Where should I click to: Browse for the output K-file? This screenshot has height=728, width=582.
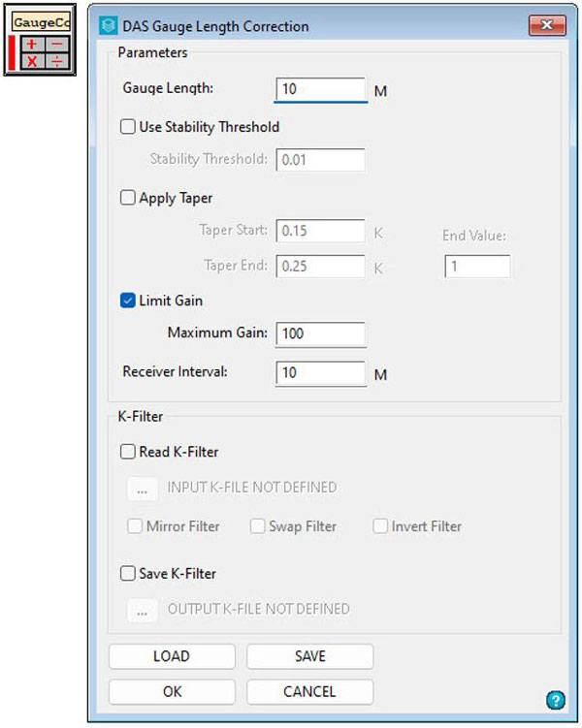click(x=142, y=610)
